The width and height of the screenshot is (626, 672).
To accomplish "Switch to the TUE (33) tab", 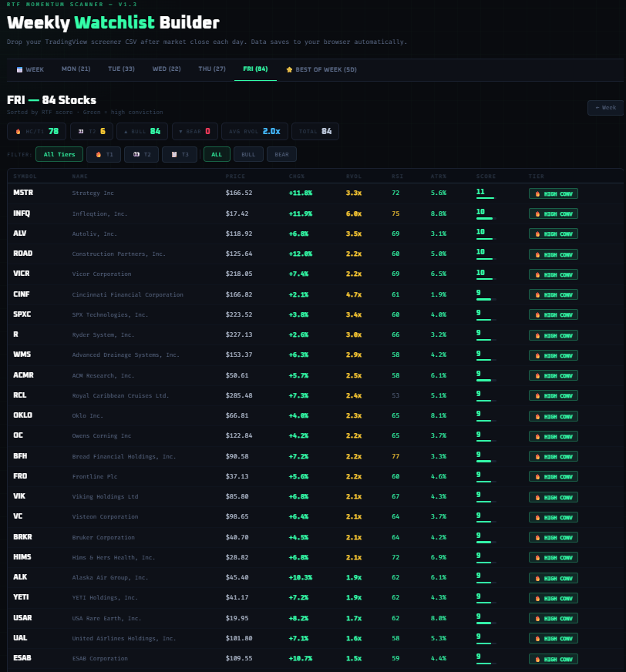I will pos(121,69).
